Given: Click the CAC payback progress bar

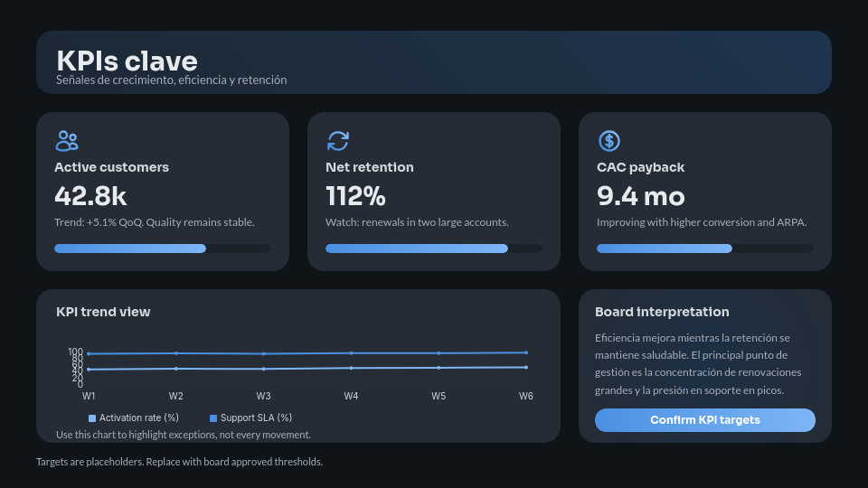Looking at the screenshot, I should point(705,249).
